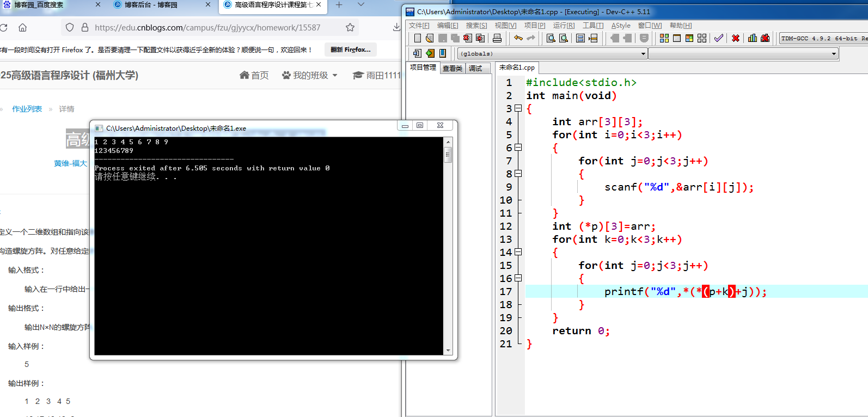Screen dimensions: 868x417
Task: Click the Close file icon with red X
Action: pyautogui.click(x=468, y=38)
